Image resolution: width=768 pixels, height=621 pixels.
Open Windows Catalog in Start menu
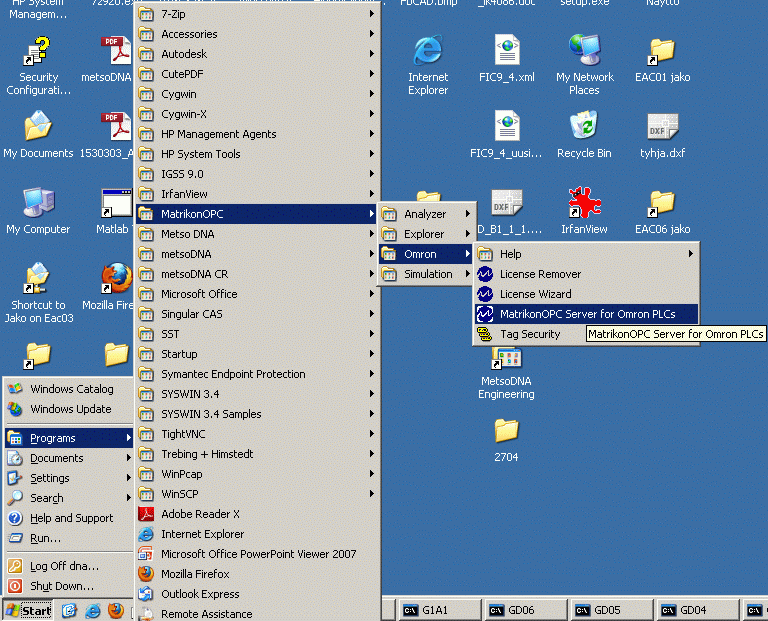[x=69, y=389]
